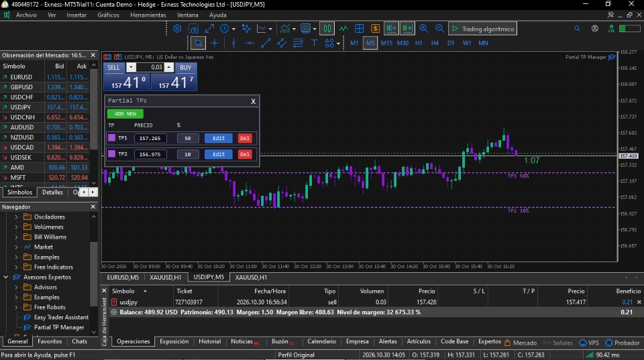Switch to line chart green zigzag icon
The width and height of the screenshot is (644, 360).
coord(343,29)
